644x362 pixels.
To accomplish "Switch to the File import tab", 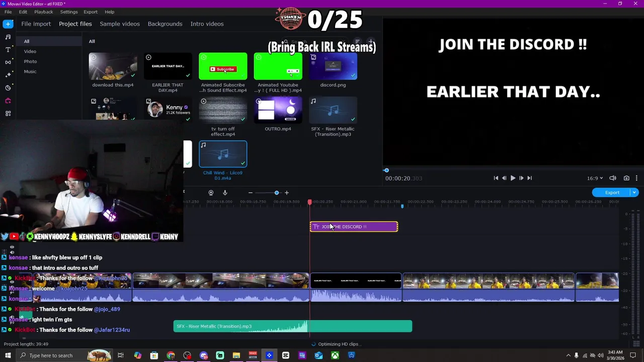I will (x=36, y=24).
